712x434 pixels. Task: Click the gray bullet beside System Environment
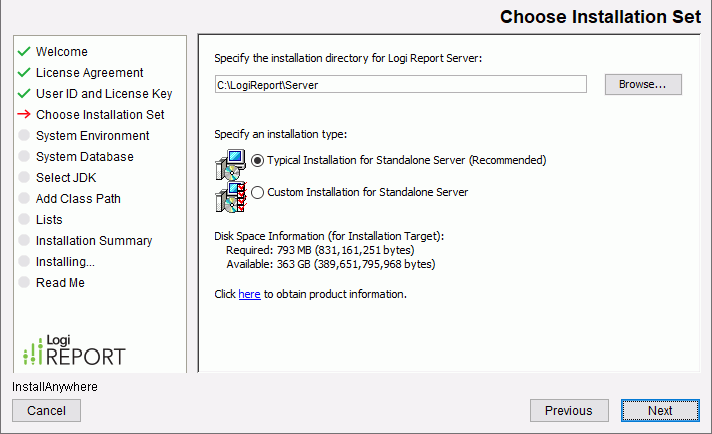coord(24,136)
